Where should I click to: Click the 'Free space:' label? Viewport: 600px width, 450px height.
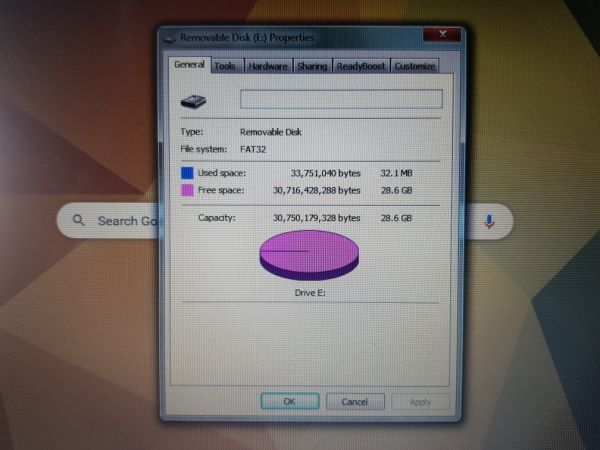tap(221, 190)
